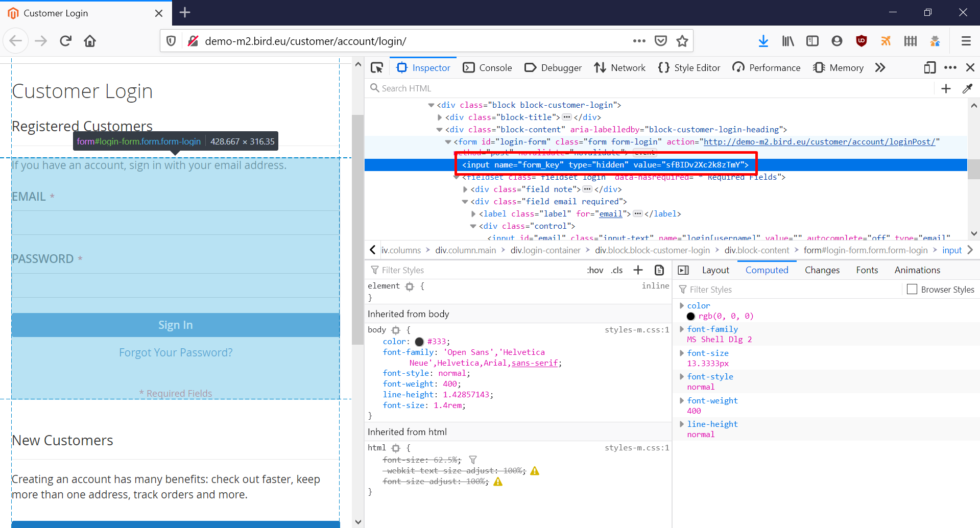Expand the computed line-height property
Screen dimensions: 980x528
click(x=682, y=424)
